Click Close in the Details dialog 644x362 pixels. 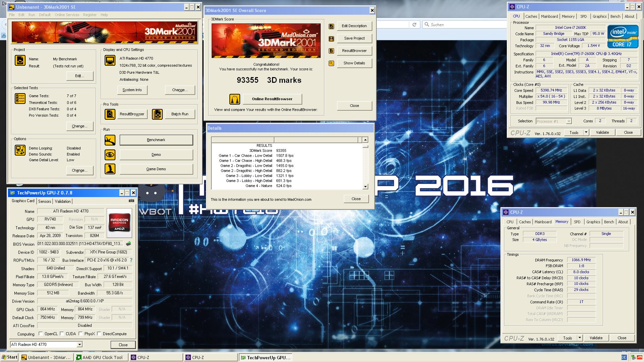point(356,199)
